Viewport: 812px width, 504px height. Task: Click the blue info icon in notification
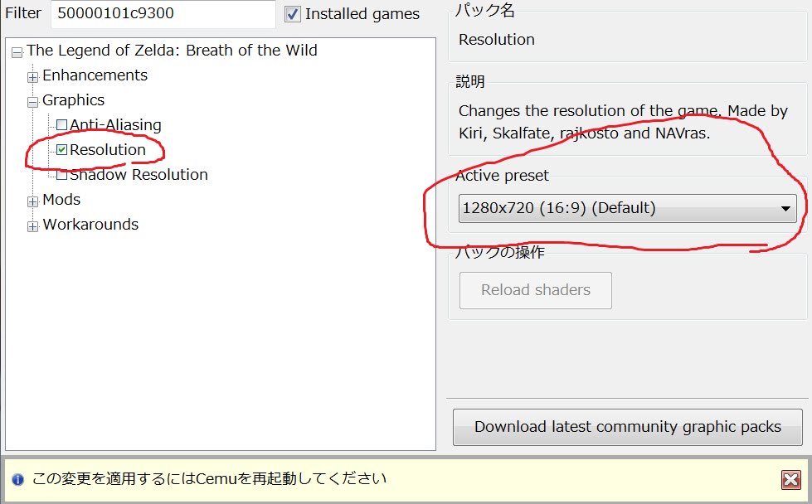point(17,480)
